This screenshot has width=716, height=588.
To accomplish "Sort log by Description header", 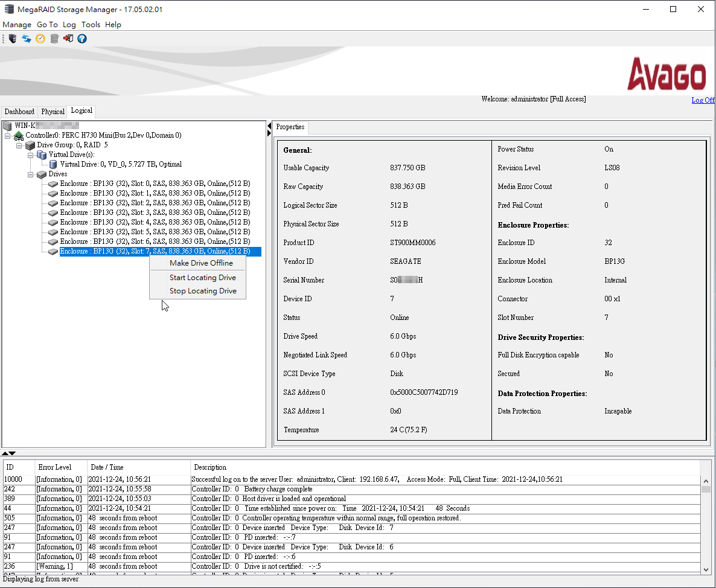I will [445, 467].
